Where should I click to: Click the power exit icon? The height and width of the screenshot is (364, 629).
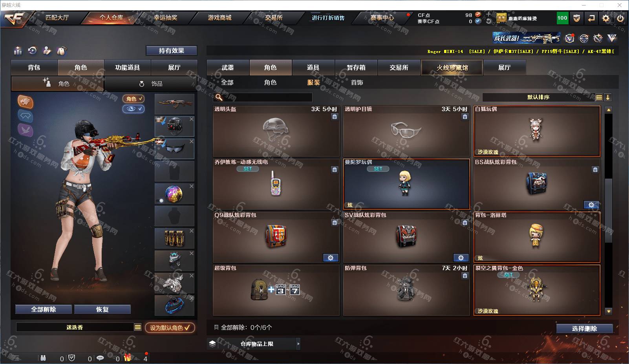tap(620, 18)
